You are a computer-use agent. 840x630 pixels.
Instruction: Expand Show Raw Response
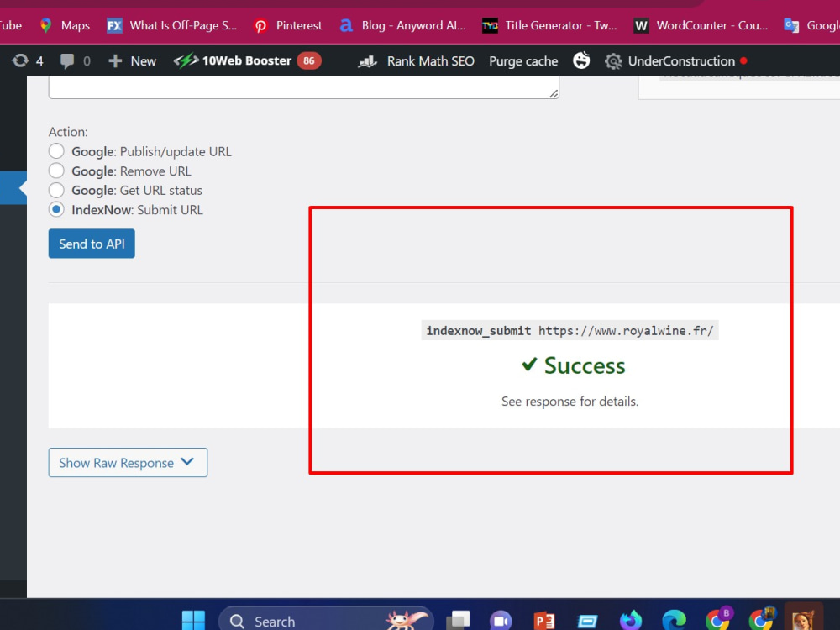[128, 462]
